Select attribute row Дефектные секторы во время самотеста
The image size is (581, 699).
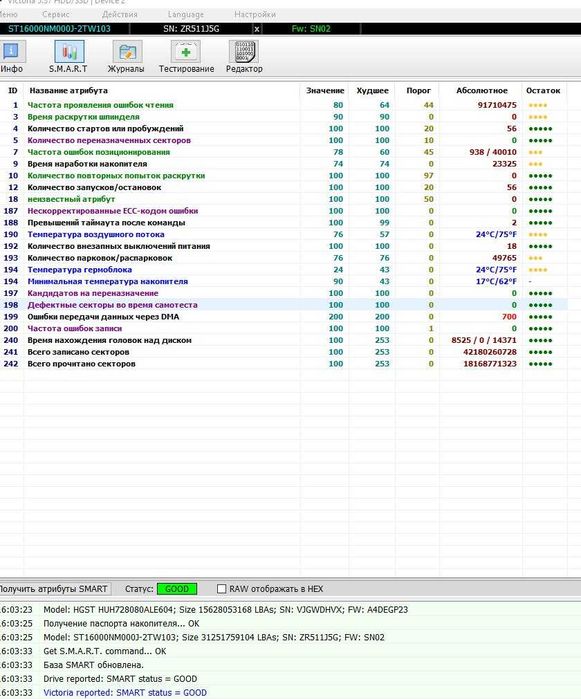(284, 305)
